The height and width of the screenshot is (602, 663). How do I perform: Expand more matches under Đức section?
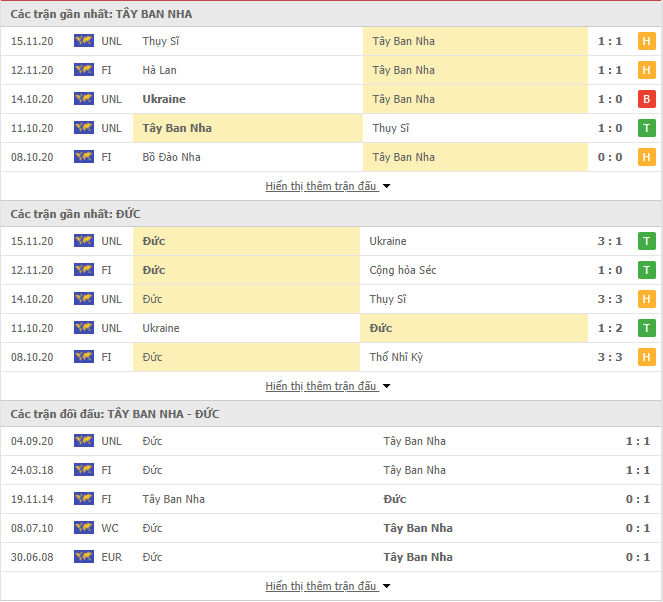point(328,386)
